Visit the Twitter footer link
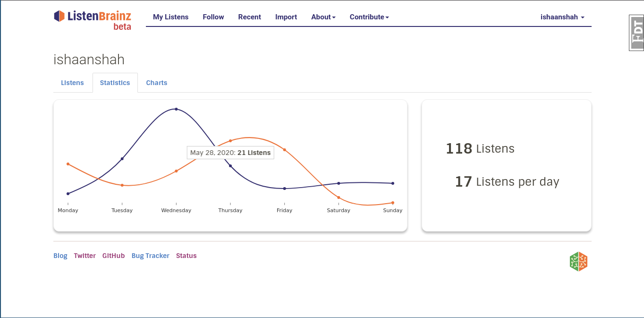This screenshot has width=644, height=318. [85, 256]
